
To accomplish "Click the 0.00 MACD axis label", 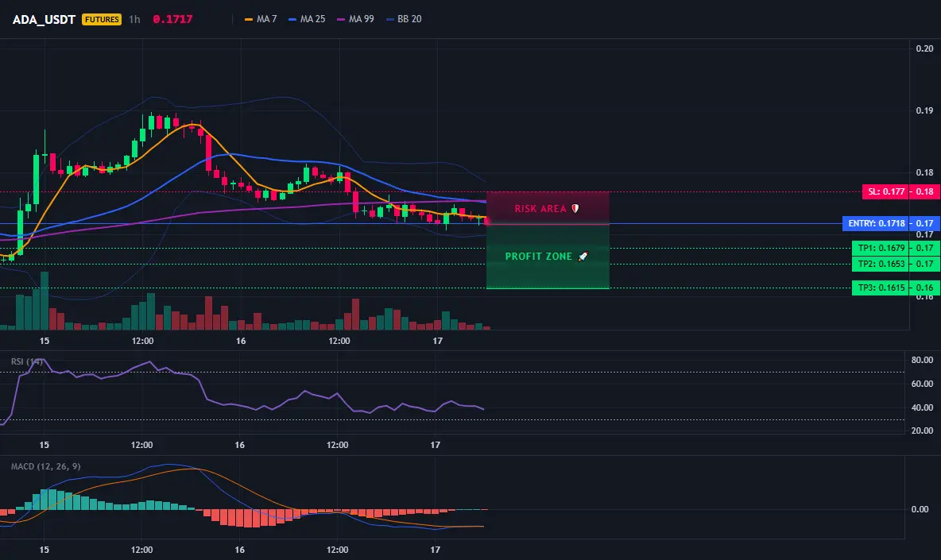I will click(x=920, y=509).
